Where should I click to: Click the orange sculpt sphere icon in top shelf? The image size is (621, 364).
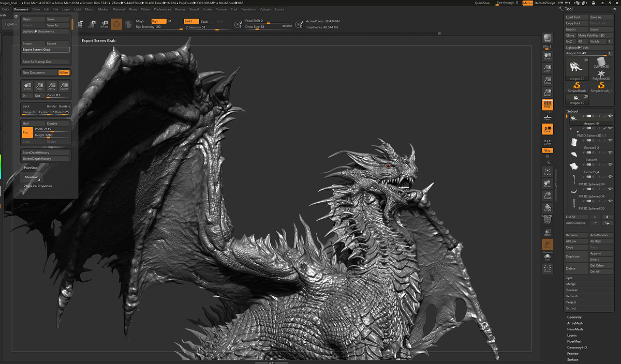(x=117, y=24)
